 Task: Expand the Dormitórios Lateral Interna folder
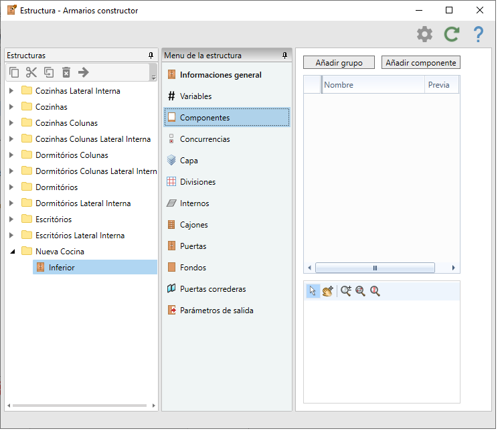point(11,203)
